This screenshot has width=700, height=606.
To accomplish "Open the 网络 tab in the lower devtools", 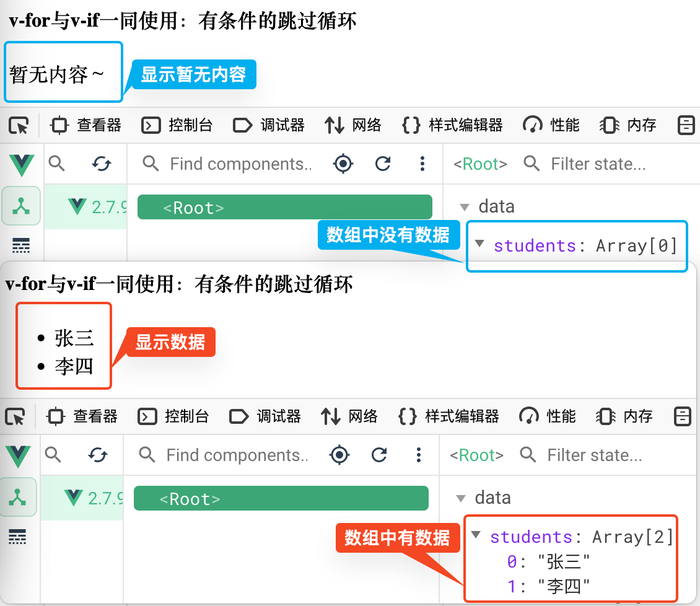I will pyautogui.click(x=349, y=416).
